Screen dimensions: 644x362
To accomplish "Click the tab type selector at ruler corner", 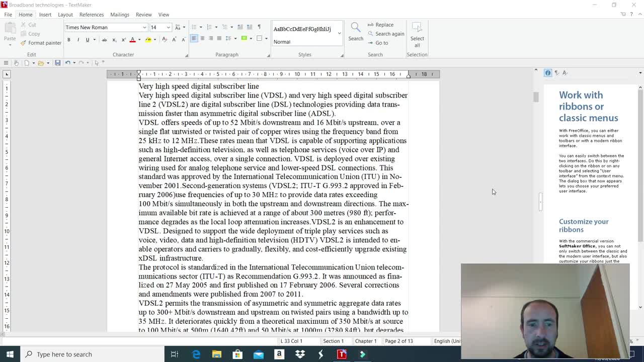I will pyautogui.click(x=7, y=74).
